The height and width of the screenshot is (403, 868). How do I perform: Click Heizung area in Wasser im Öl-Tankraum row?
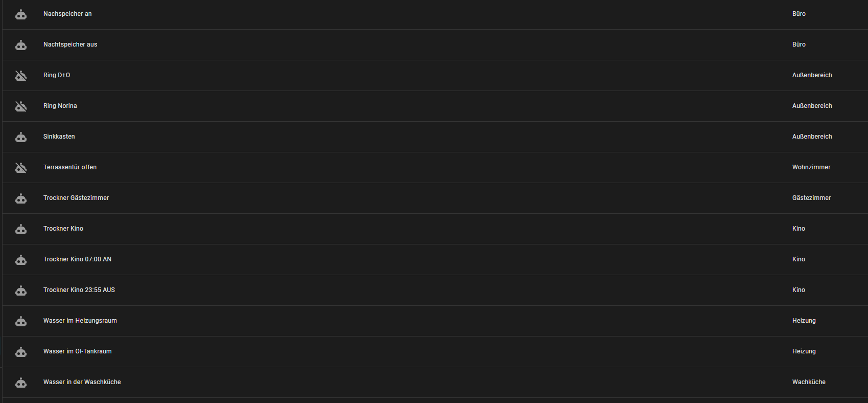coord(804,351)
